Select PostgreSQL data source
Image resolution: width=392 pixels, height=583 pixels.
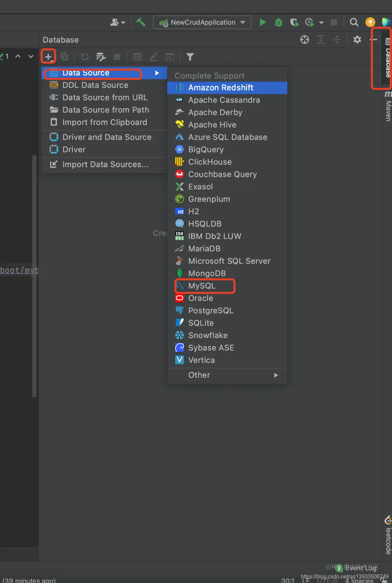(227, 311)
